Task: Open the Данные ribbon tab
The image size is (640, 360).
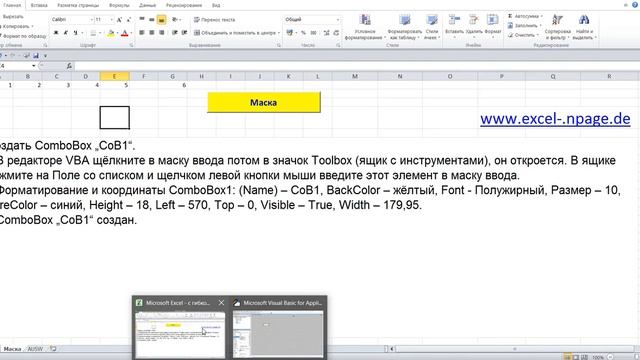Action: [x=147, y=5]
